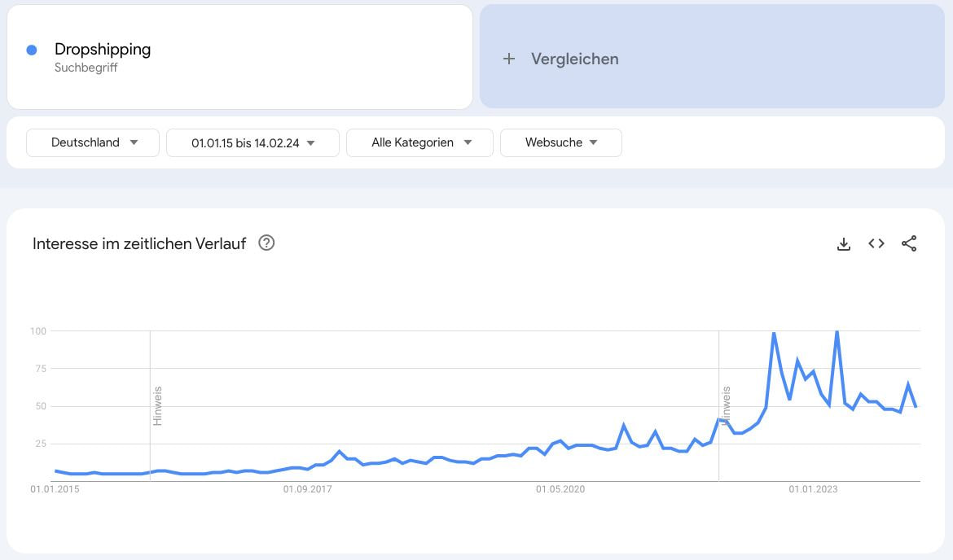Open the embed code icon

pyautogui.click(x=876, y=243)
